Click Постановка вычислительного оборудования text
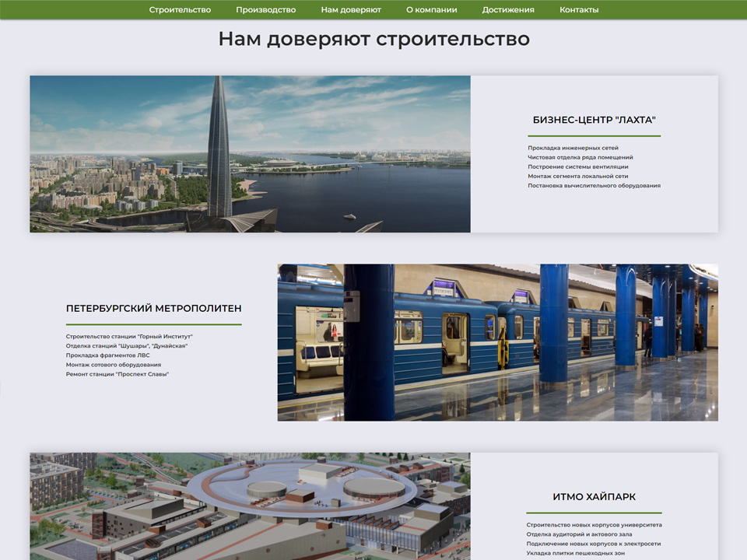747x560 pixels. [x=594, y=186]
